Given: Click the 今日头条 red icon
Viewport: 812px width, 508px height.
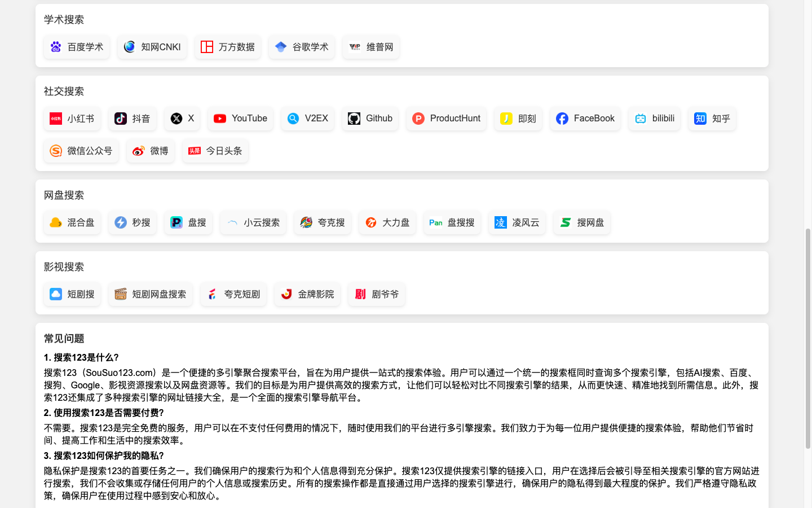Looking at the screenshot, I should point(195,151).
